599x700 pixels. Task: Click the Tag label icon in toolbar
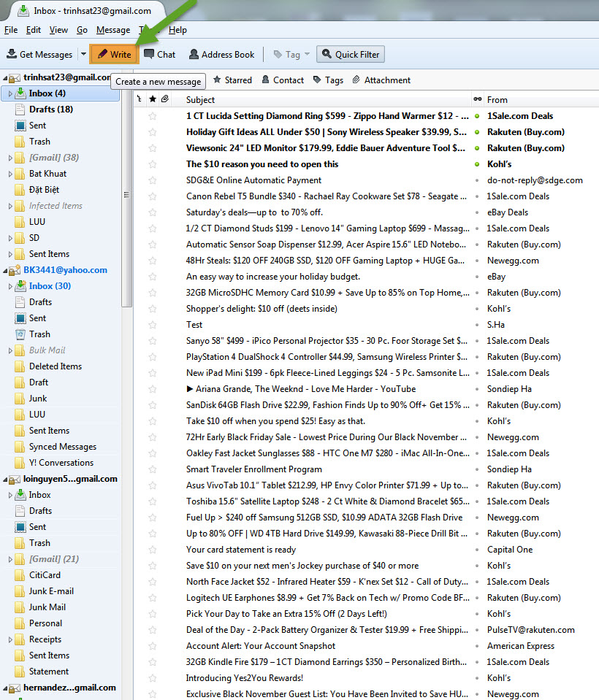(x=278, y=55)
